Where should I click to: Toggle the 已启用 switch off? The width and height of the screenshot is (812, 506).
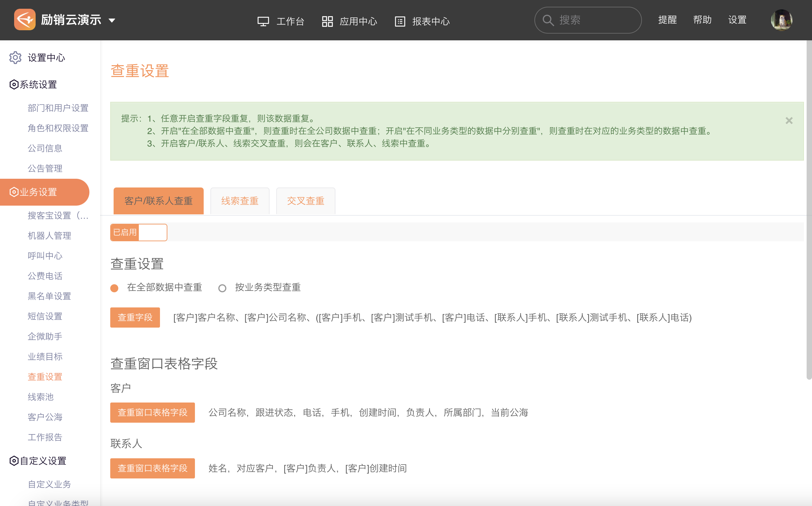pos(139,233)
